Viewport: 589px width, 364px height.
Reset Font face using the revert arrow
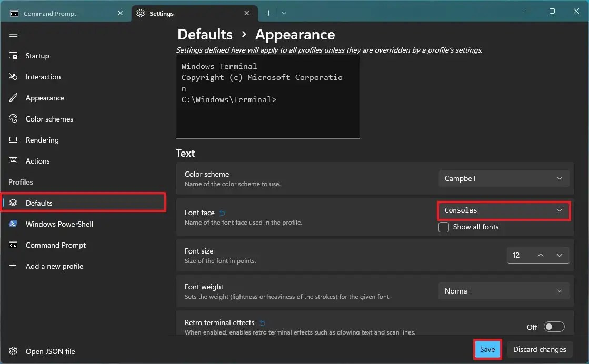(221, 213)
